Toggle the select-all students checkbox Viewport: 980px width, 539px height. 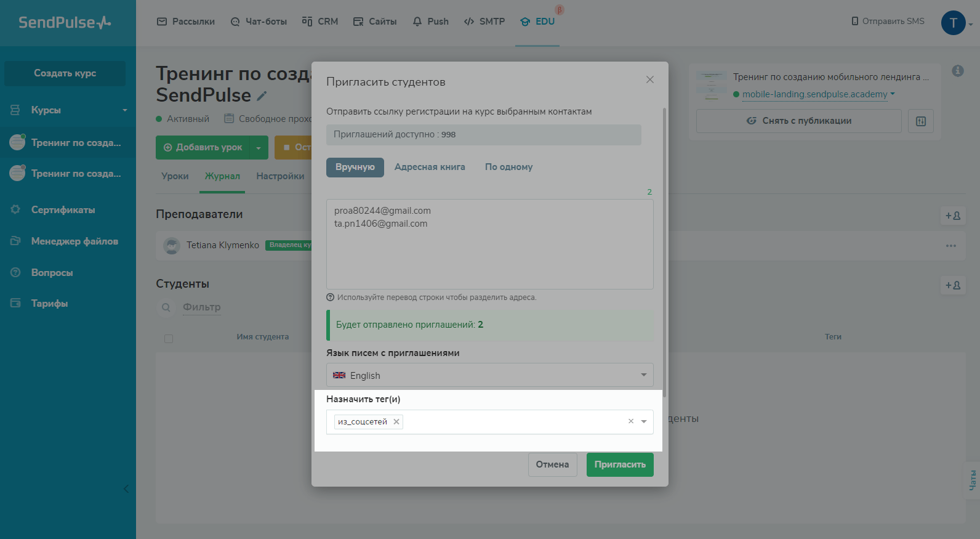[x=169, y=339]
